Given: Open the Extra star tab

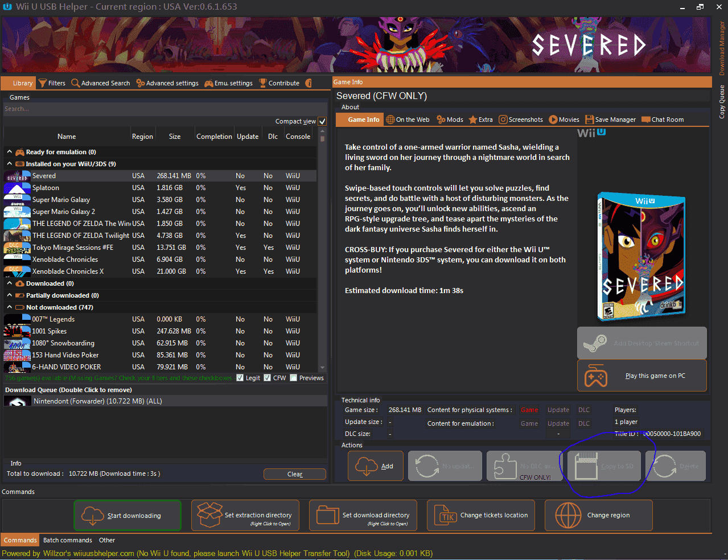Looking at the screenshot, I should [x=480, y=120].
